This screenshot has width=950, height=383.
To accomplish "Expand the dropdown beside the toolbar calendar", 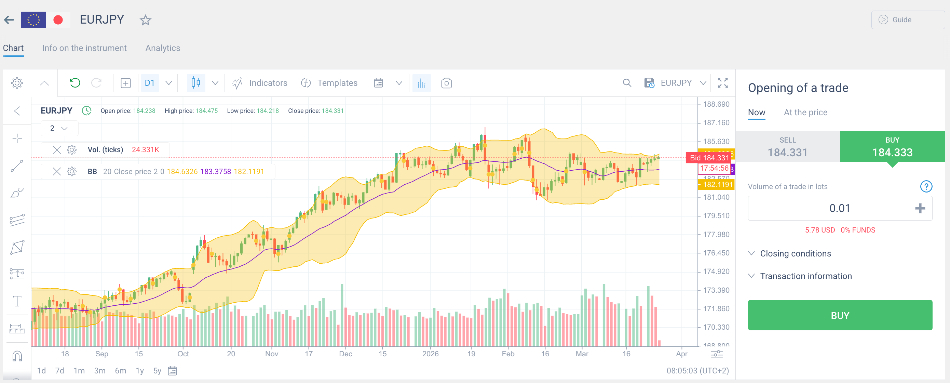I will (399, 83).
